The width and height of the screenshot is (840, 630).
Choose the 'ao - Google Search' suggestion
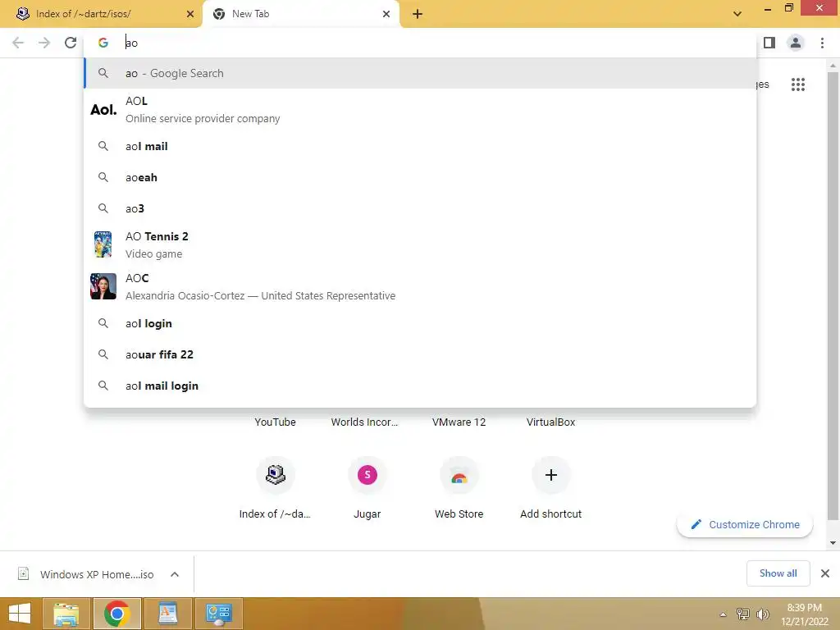(420, 73)
